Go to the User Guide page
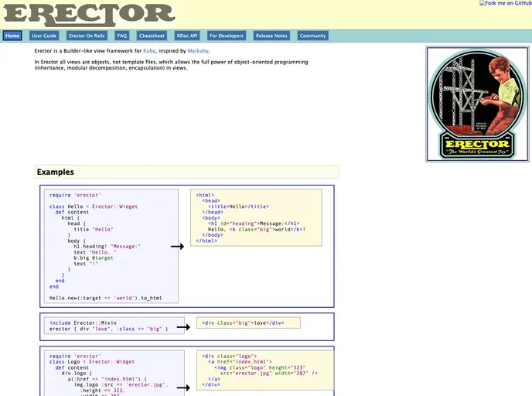This screenshot has height=396, width=532. pos(44,36)
